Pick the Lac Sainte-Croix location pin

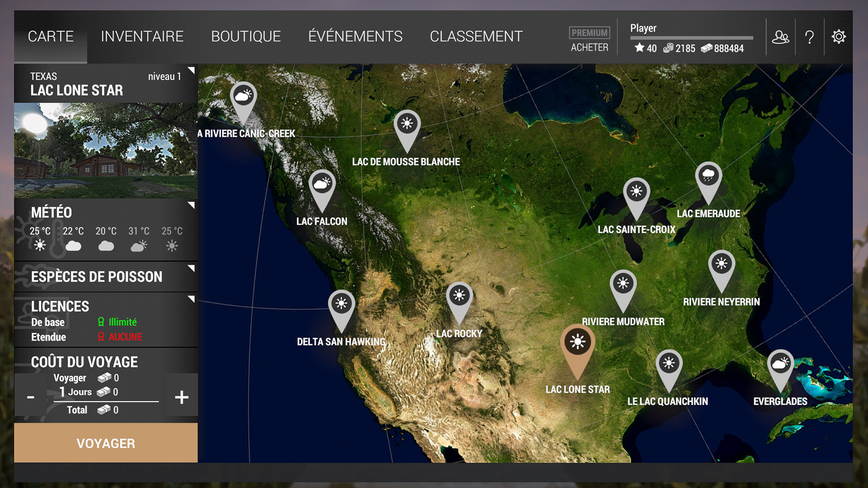pyautogui.click(x=637, y=199)
